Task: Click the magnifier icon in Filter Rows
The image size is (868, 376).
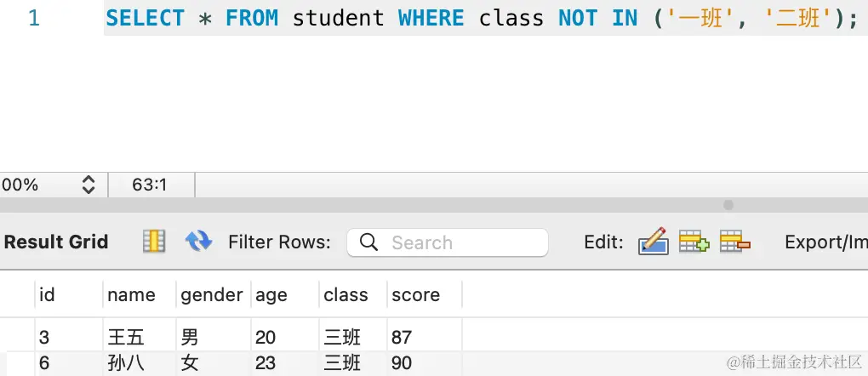Action: [368, 242]
